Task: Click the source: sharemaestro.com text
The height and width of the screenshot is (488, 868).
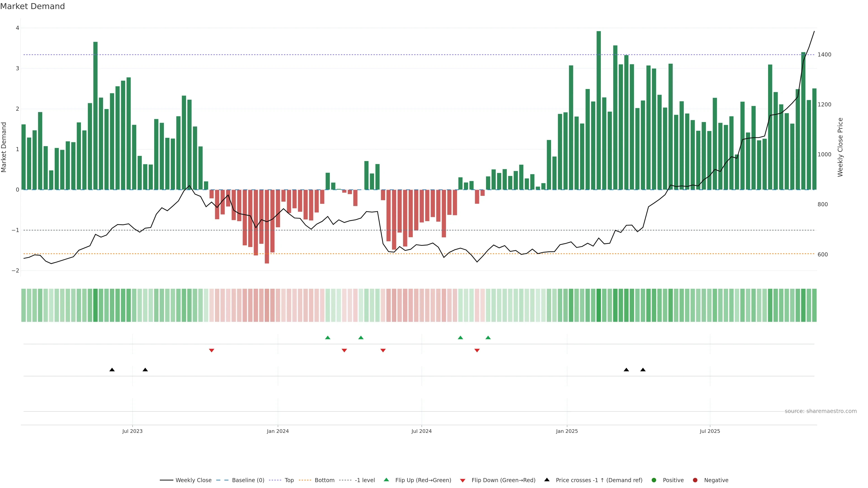Action: 821,411
